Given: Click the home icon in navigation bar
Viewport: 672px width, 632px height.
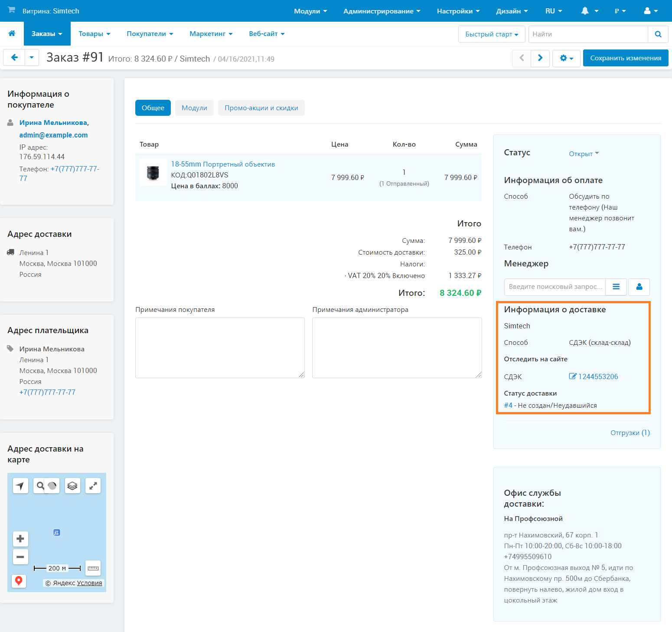Looking at the screenshot, I should coord(12,33).
